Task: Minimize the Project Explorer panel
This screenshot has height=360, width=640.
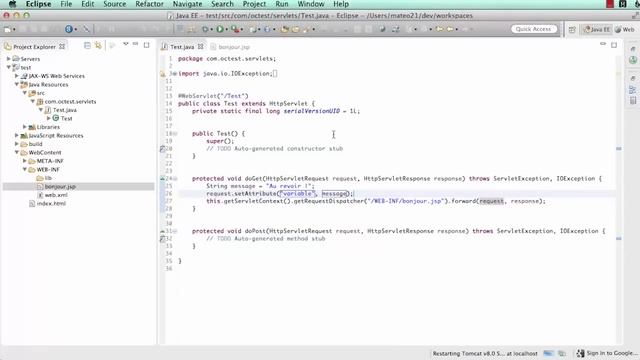Action: pos(136,44)
